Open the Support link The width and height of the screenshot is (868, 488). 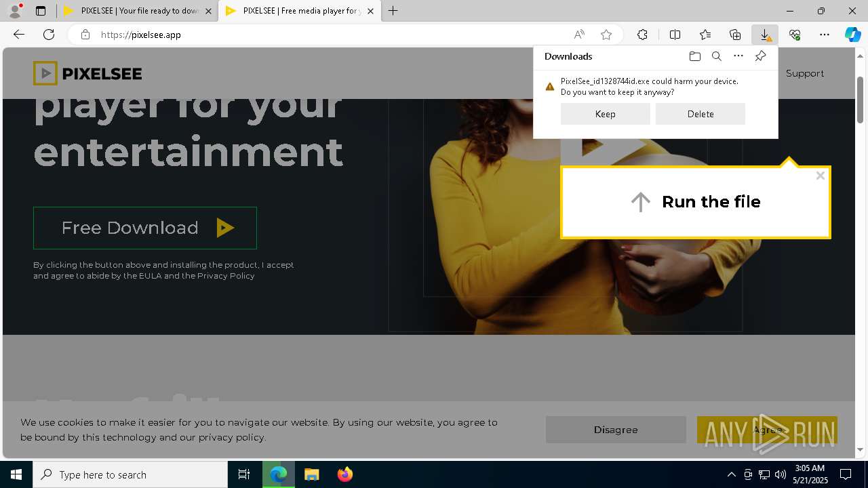(x=805, y=73)
